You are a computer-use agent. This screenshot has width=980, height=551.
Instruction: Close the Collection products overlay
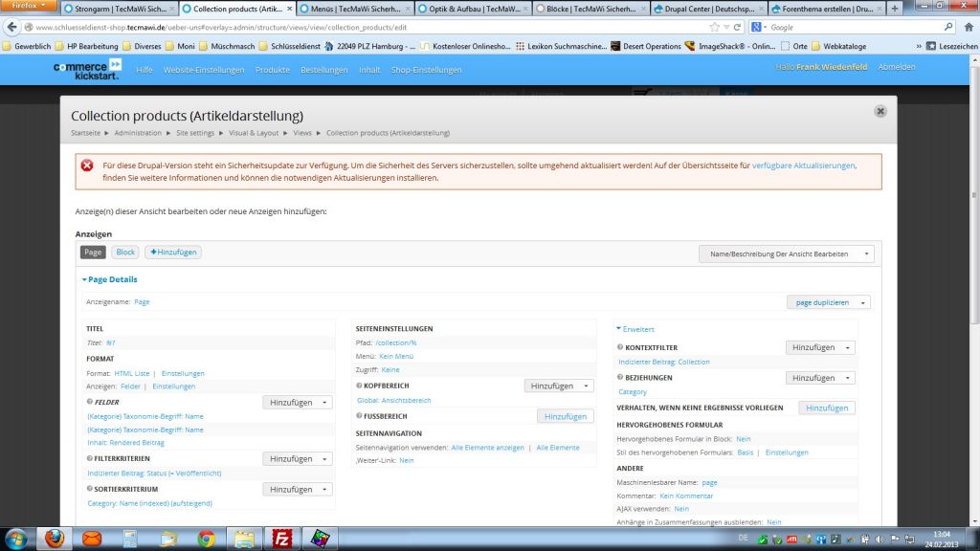pyautogui.click(x=880, y=111)
